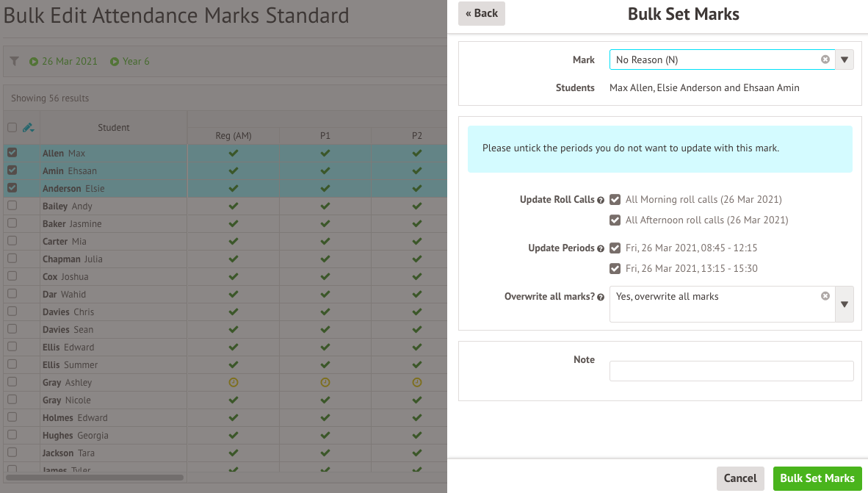Click the student name Hughes Georgia
The height and width of the screenshot is (493, 868).
pyautogui.click(x=76, y=436)
